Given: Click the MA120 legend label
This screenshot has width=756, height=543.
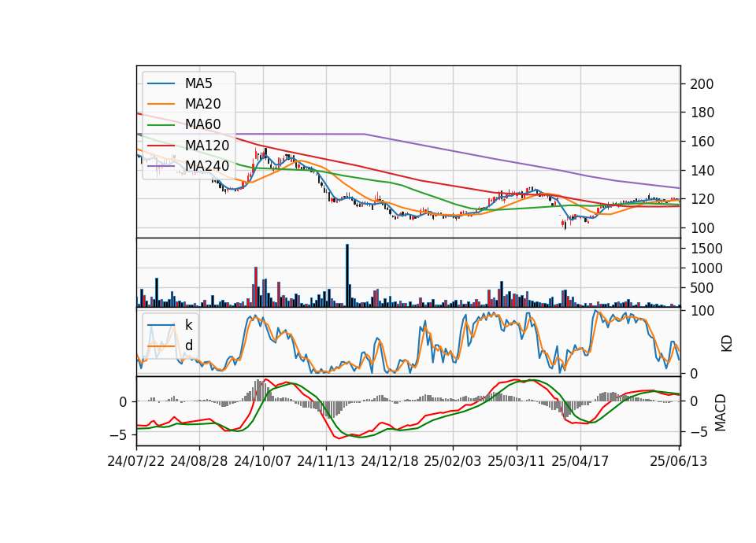Looking at the screenshot, I should 207,146.
